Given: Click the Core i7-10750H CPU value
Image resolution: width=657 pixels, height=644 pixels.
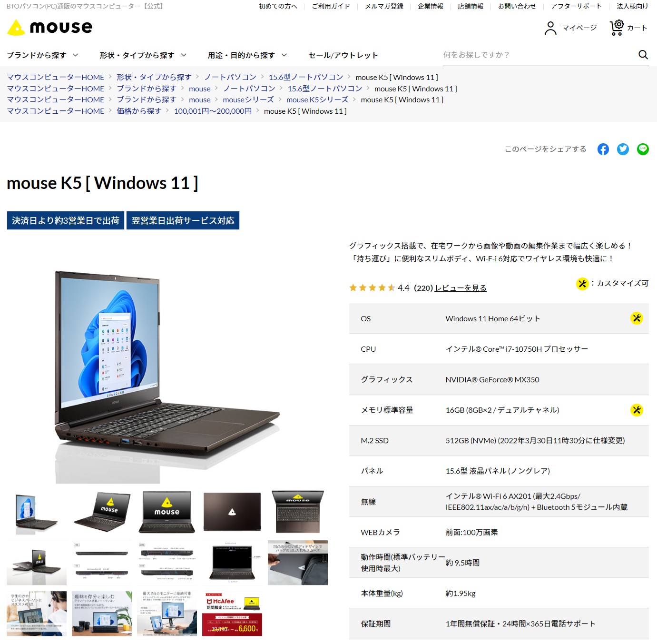Looking at the screenshot, I should click(517, 349).
